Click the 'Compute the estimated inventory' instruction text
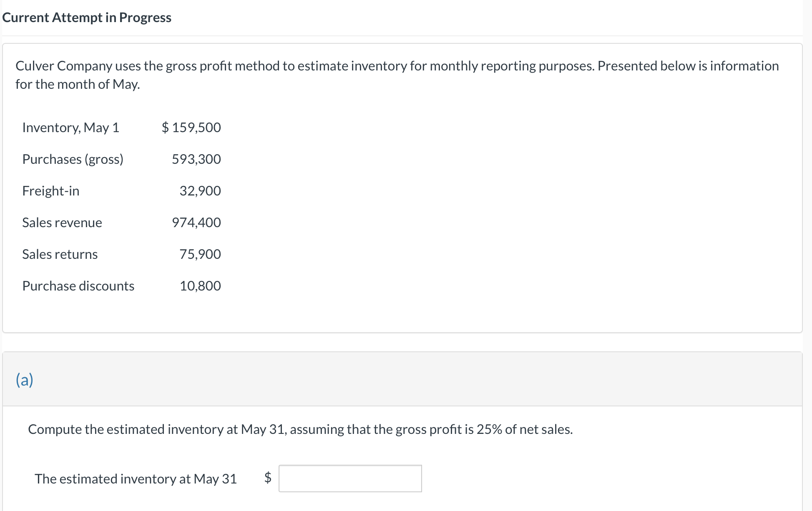 point(300,429)
